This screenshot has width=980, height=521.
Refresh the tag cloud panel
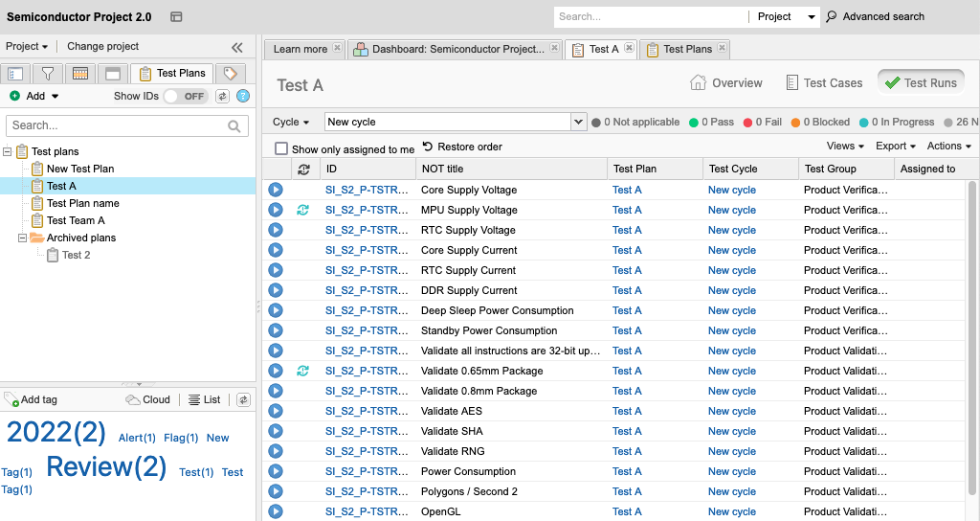point(244,399)
